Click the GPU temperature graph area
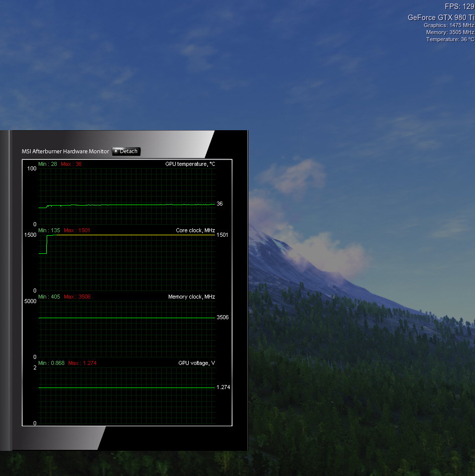The image size is (475, 476). coord(127,197)
